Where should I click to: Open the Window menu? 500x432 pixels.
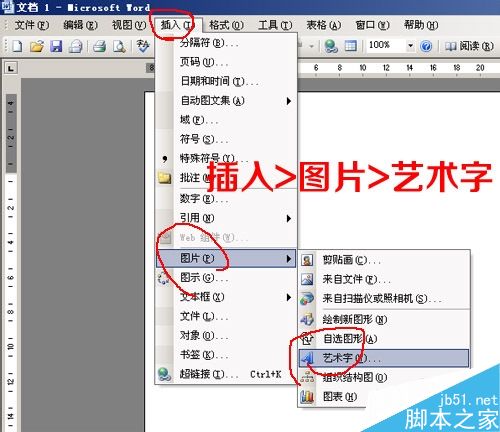372,25
